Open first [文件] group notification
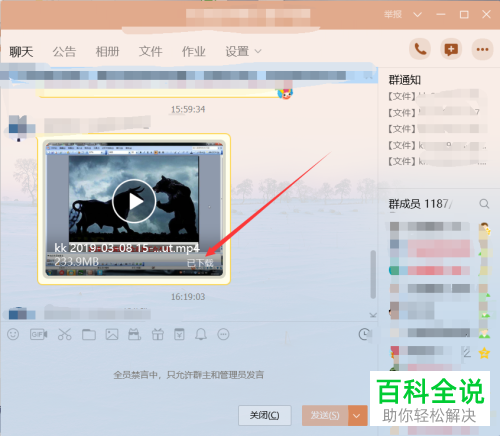 pyautogui.click(x=438, y=96)
